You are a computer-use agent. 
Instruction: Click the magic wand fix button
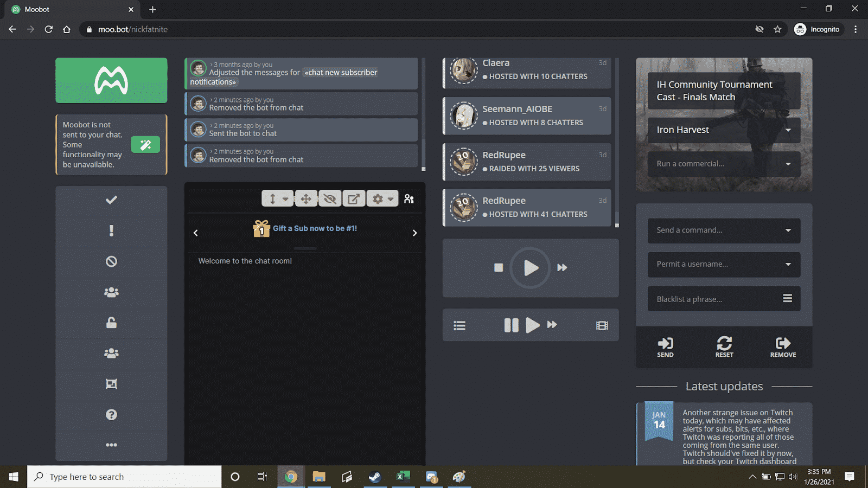(145, 145)
